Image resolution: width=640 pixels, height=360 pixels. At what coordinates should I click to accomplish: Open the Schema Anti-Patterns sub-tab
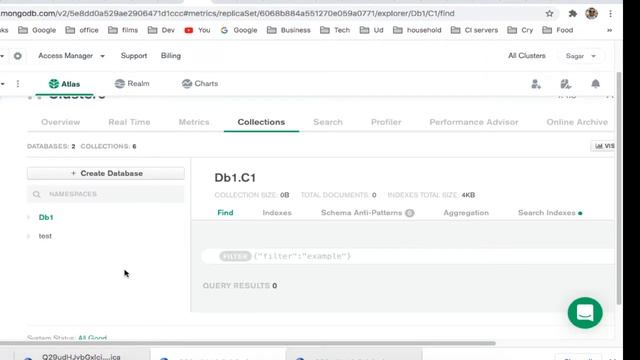[x=367, y=213]
